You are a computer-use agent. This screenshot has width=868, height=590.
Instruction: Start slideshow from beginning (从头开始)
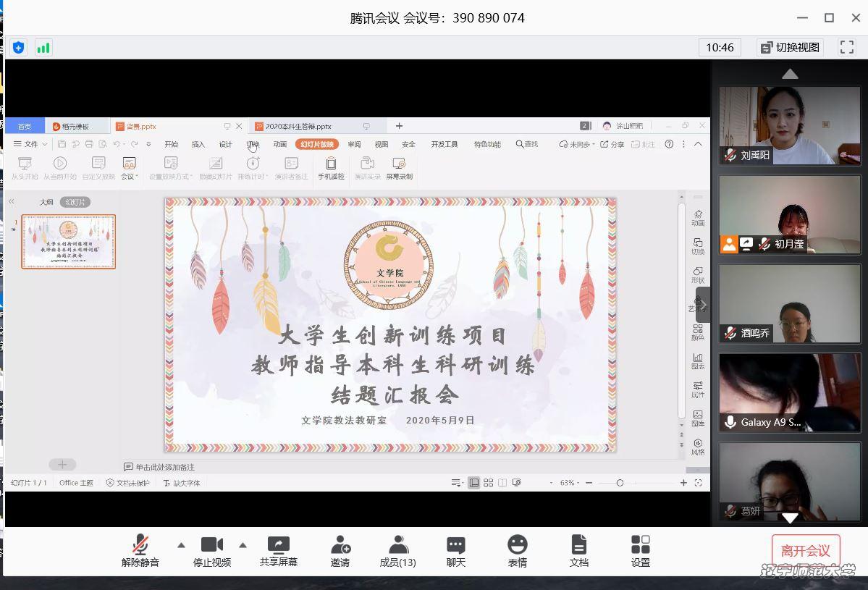[26, 169]
